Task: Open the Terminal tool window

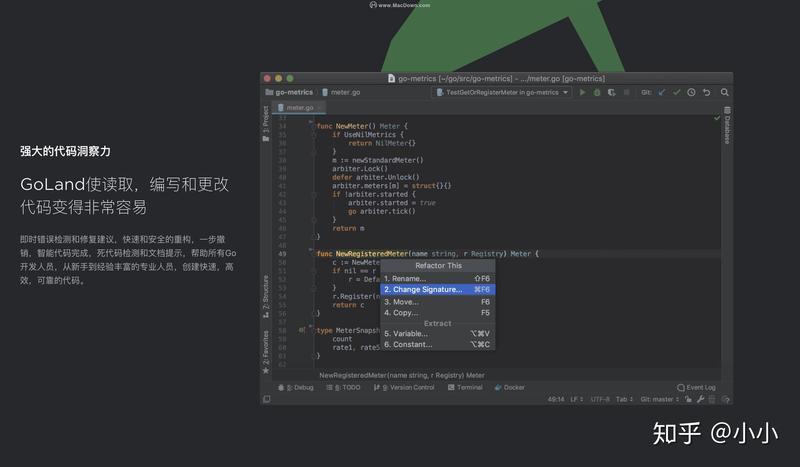Action: (x=465, y=387)
